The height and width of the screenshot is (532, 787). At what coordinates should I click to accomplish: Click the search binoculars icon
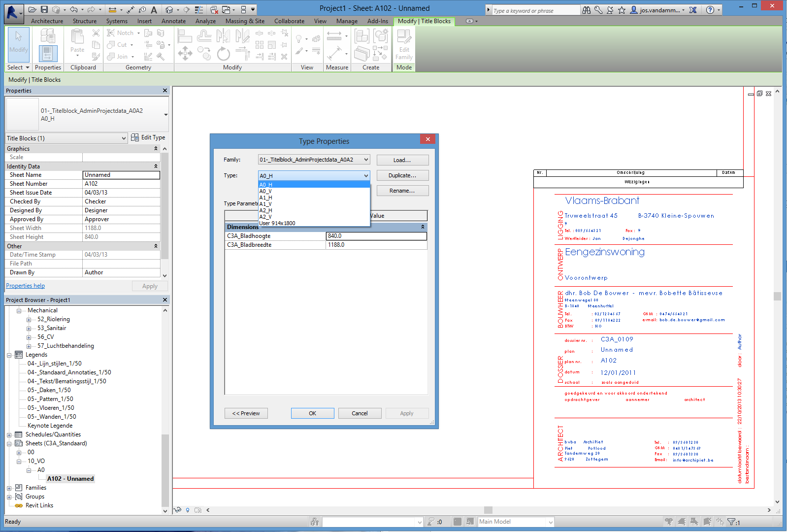pyautogui.click(x=587, y=10)
